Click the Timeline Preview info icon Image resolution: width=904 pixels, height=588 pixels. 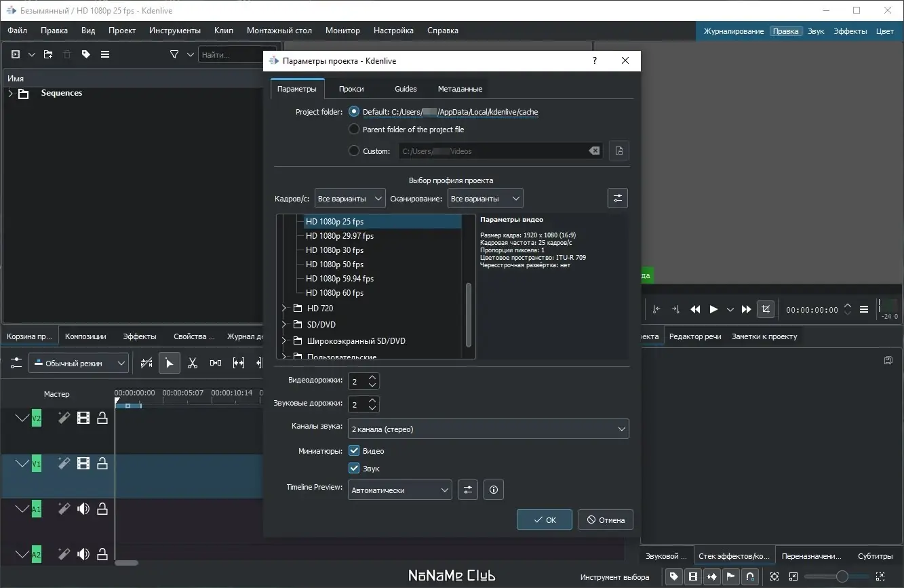click(x=493, y=490)
